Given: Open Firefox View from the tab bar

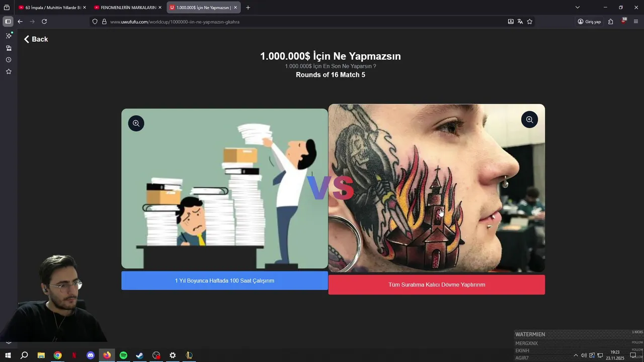Looking at the screenshot, I should [7, 8].
